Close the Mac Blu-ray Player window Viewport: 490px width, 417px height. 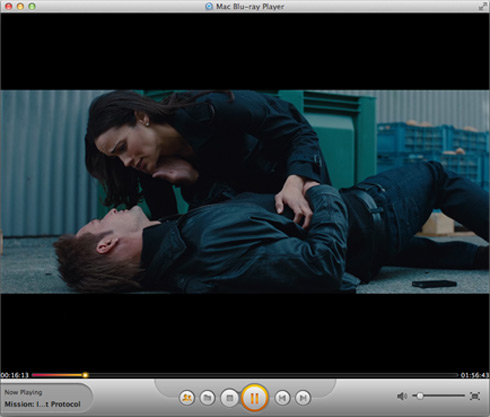coord(9,6)
